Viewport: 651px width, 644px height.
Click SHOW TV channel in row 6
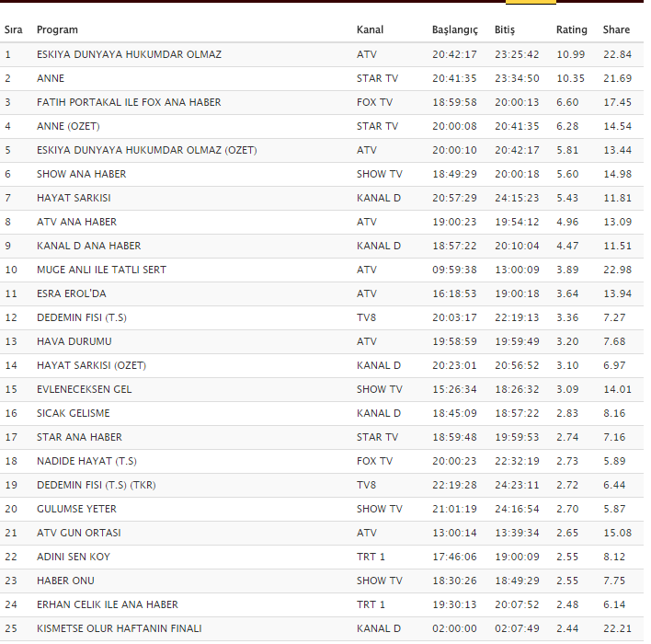tap(380, 174)
